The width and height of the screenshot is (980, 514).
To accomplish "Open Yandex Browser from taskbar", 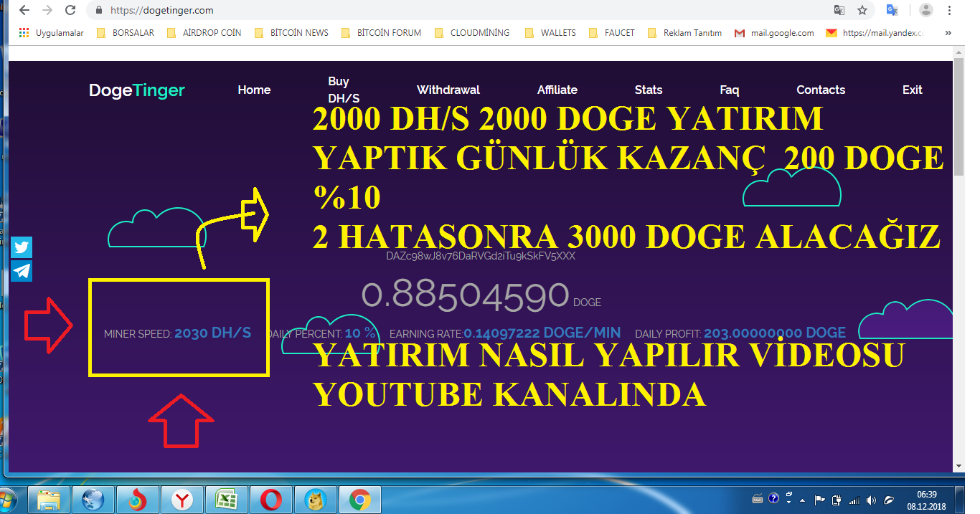I will pyautogui.click(x=182, y=499).
